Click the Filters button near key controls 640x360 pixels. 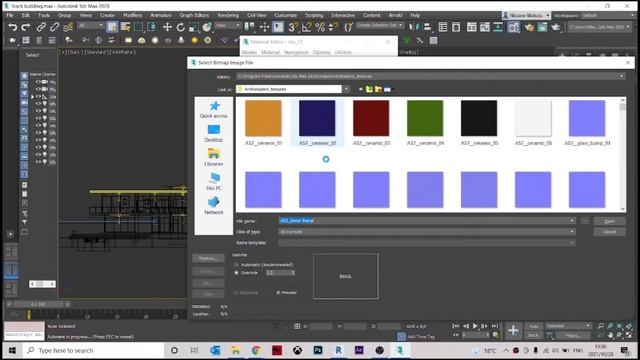click(x=573, y=336)
